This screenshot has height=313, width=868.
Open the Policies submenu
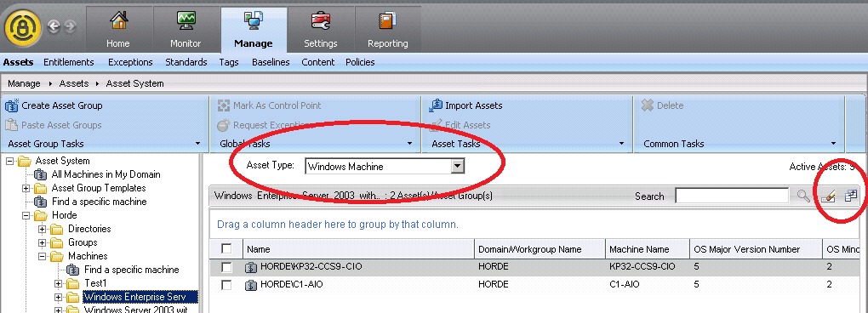360,62
